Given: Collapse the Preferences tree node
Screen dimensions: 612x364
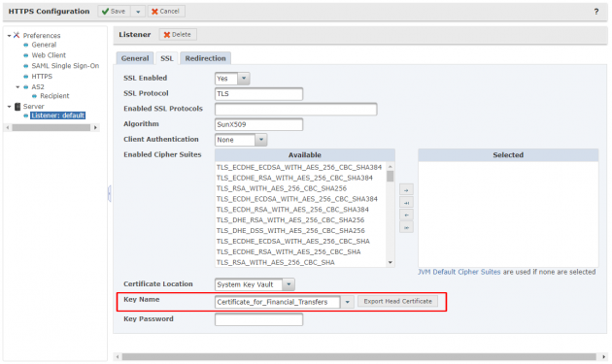Looking at the screenshot, I should [9, 36].
